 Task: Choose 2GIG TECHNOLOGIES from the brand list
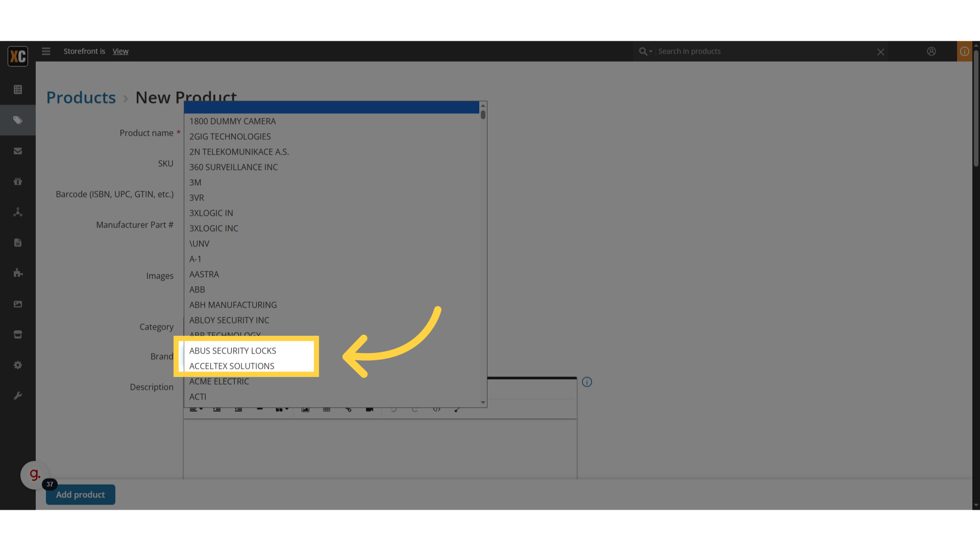(332, 137)
